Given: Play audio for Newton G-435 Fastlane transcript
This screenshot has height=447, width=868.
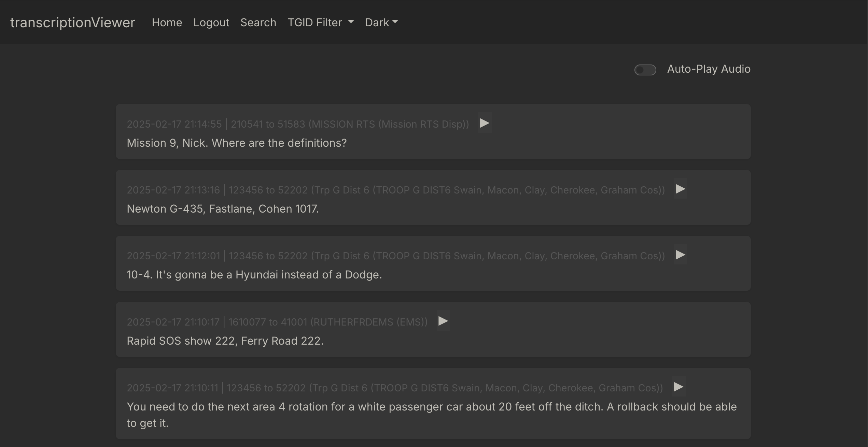Looking at the screenshot, I should [x=680, y=189].
